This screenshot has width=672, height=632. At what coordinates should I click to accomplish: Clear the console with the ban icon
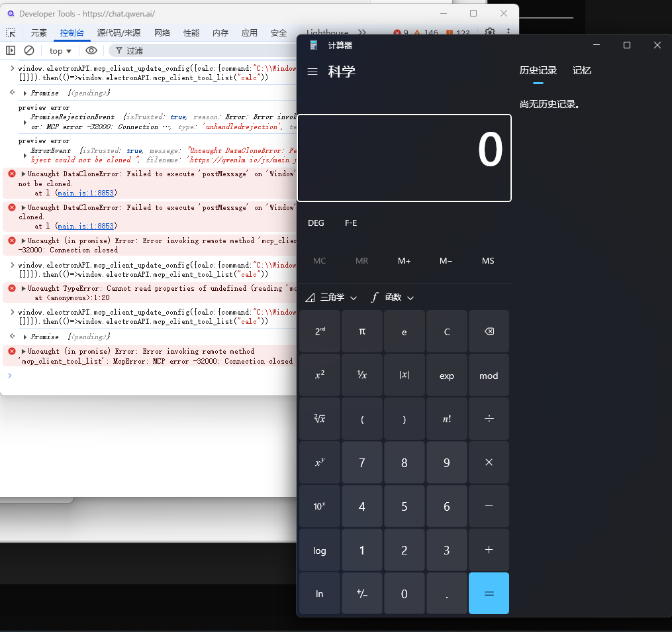29,50
